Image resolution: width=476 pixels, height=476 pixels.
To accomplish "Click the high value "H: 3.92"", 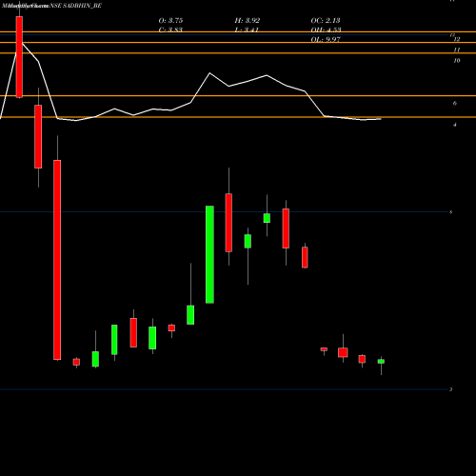I will (248, 21).
